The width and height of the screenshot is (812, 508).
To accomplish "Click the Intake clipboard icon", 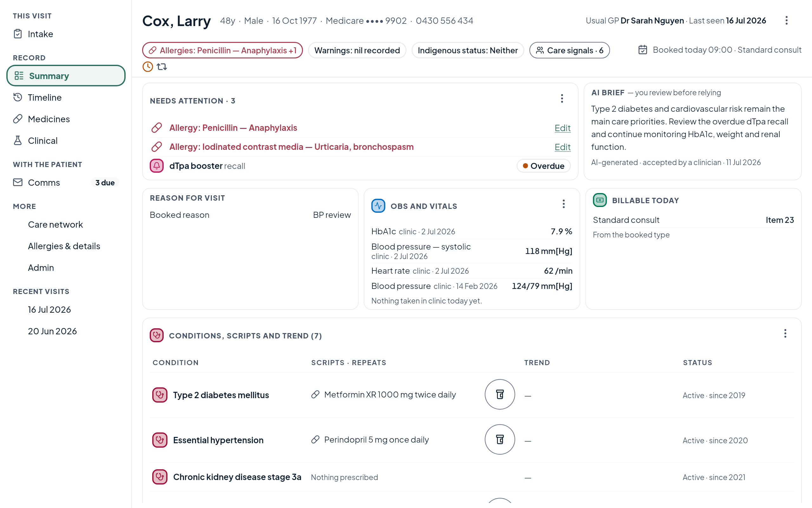I will (18, 34).
